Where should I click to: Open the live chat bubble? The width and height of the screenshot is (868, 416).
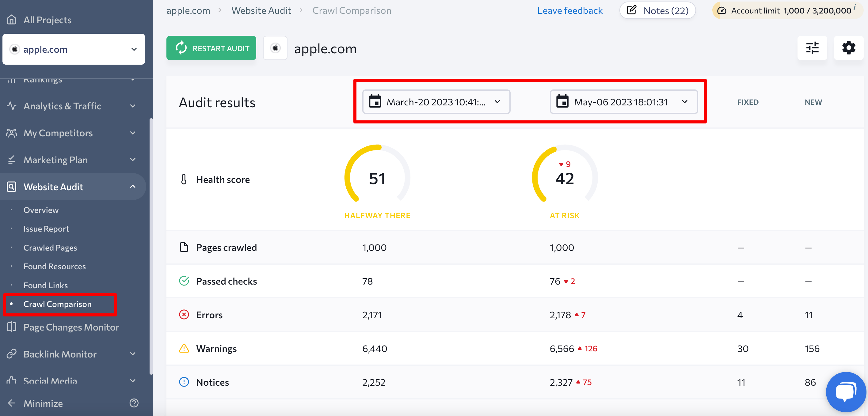click(x=846, y=392)
